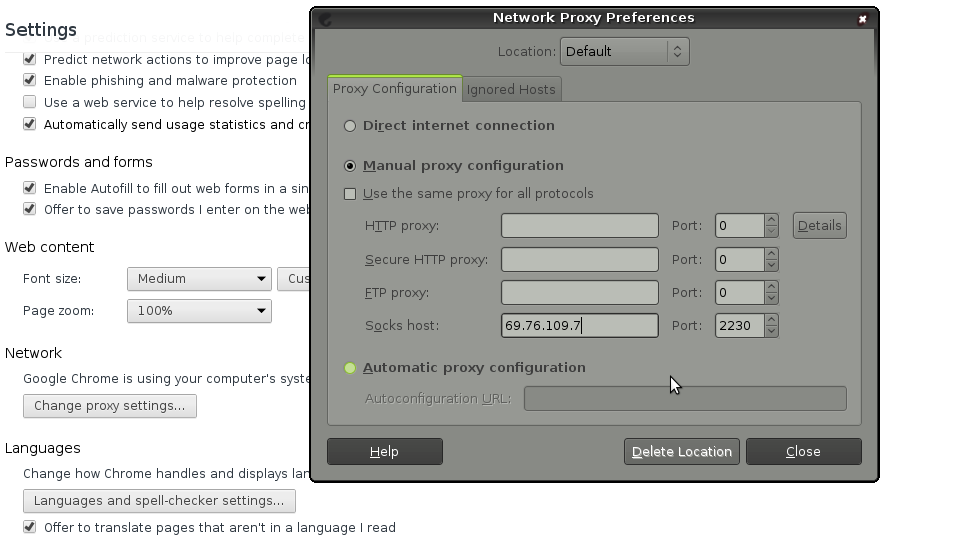
Task: Enable Use the same proxy for all protocols
Action: tap(350, 194)
